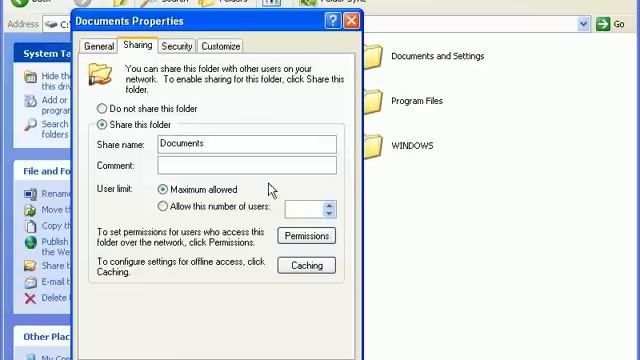Choose Maximum allowed user limit
The image size is (640, 360).
coord(198,189)
